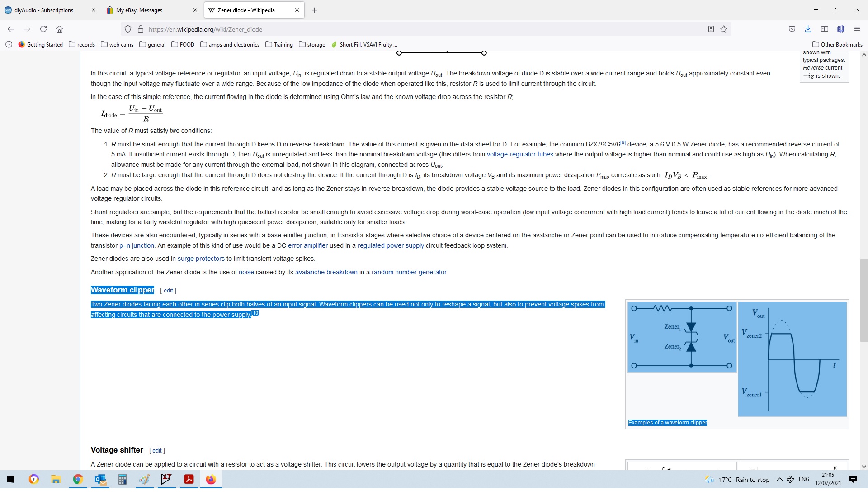Open Outlook from the taskbar
This screenshot has height=495, width=868.
pos(100,480)
